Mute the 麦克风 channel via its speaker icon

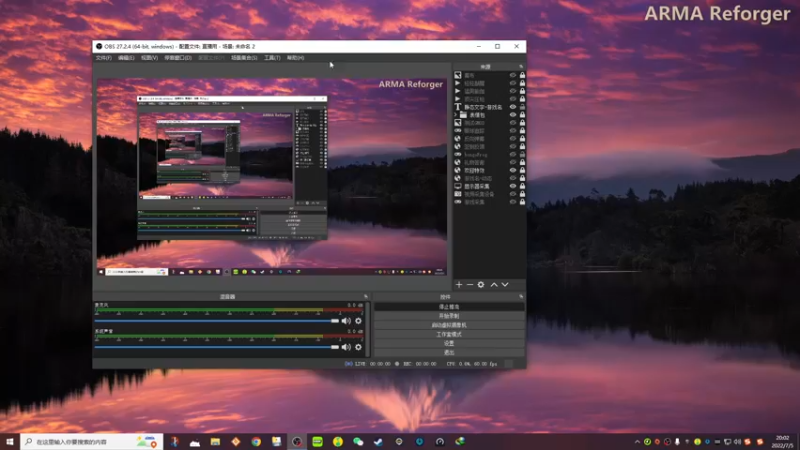tap(346, 321)
